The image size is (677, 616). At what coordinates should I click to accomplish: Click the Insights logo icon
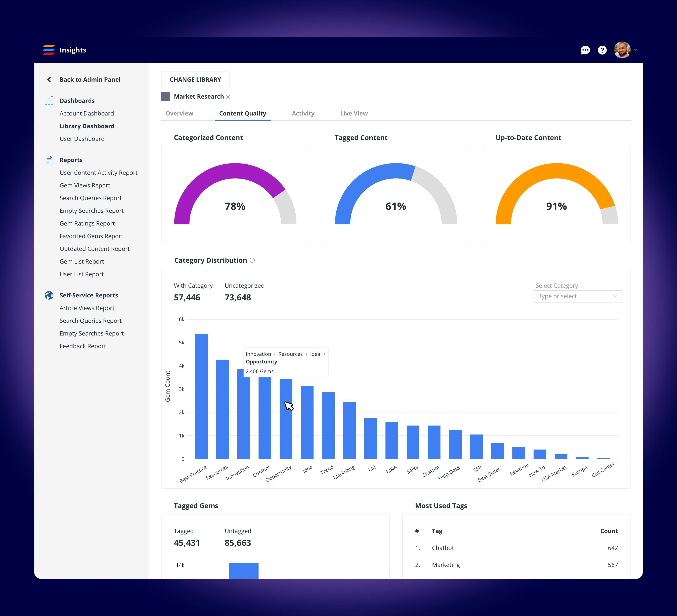coord(49,50)
